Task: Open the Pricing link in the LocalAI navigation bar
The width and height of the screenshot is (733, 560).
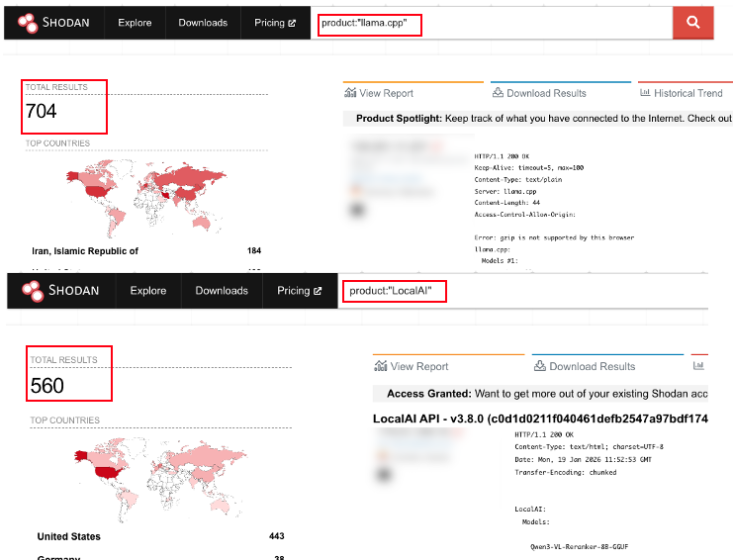Action: (x=299, y=291)
